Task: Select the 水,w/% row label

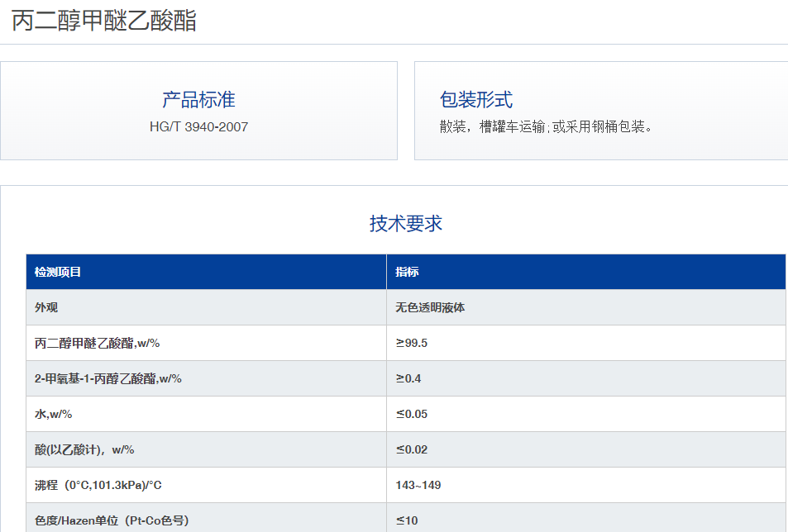Action: (53, 414)
